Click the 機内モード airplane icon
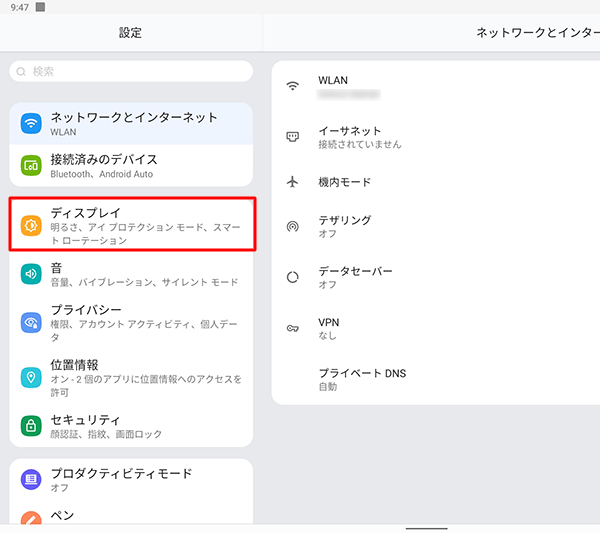 pos(293,182)
